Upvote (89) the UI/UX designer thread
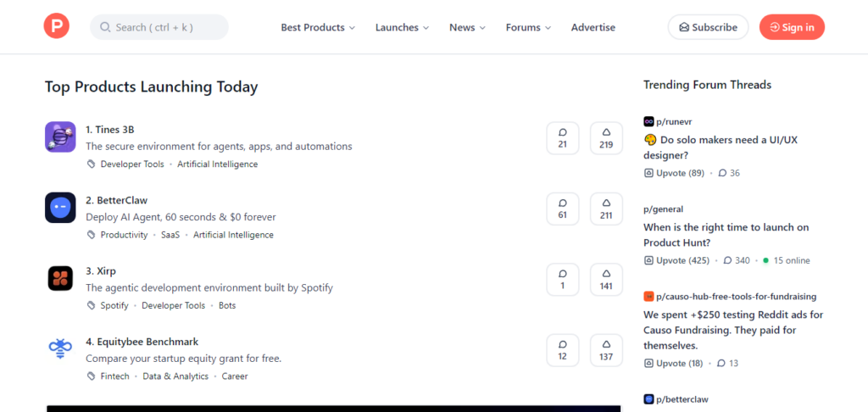Viewport: 868px width, 412px height. [674, 173]
